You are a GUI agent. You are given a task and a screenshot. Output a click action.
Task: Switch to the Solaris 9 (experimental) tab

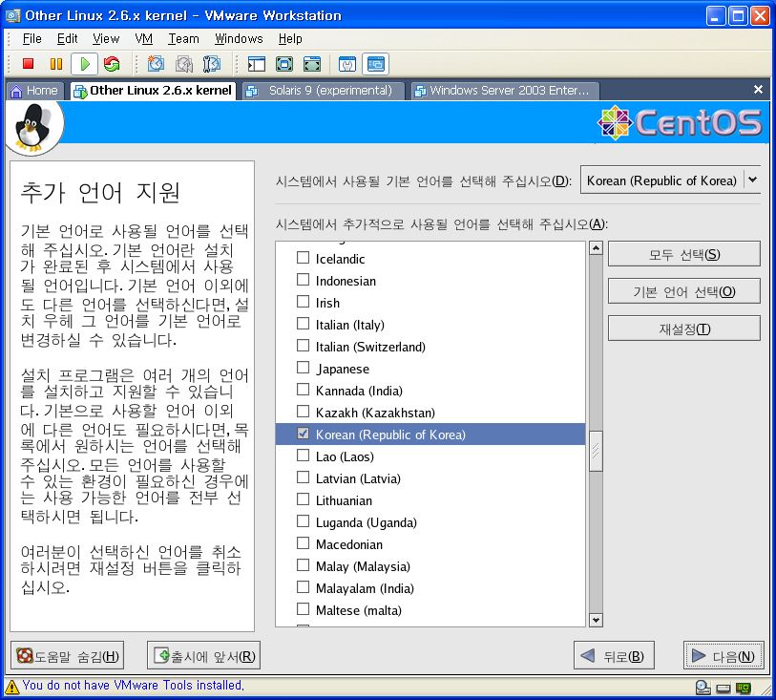323,91
